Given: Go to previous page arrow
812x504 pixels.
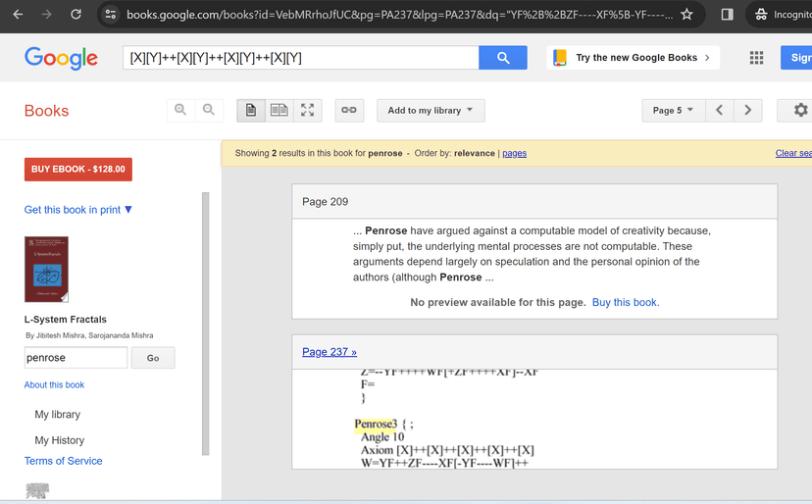Looking at the screenshot, I should point(719,111).
